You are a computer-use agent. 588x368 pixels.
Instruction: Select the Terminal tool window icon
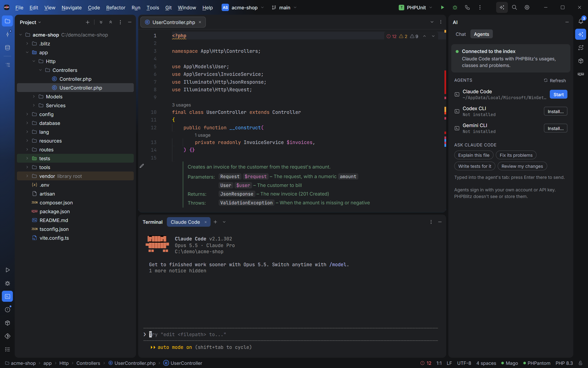pos(8,296)
